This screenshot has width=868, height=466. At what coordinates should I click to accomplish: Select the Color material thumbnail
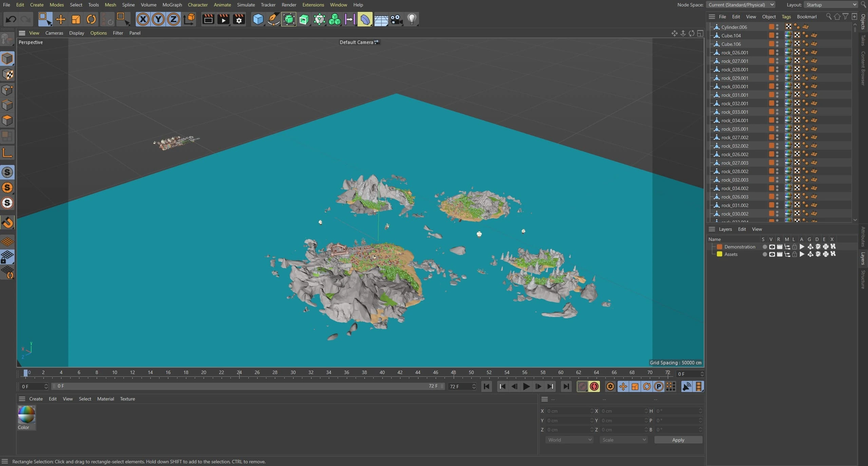(26, 415)
